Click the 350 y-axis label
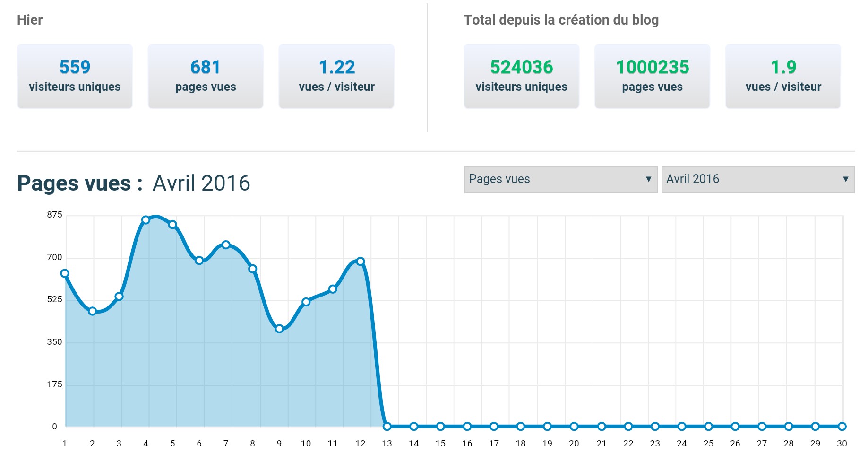Image resolution: width=868 pixels, height=463 pixels. tap(54, 342)
